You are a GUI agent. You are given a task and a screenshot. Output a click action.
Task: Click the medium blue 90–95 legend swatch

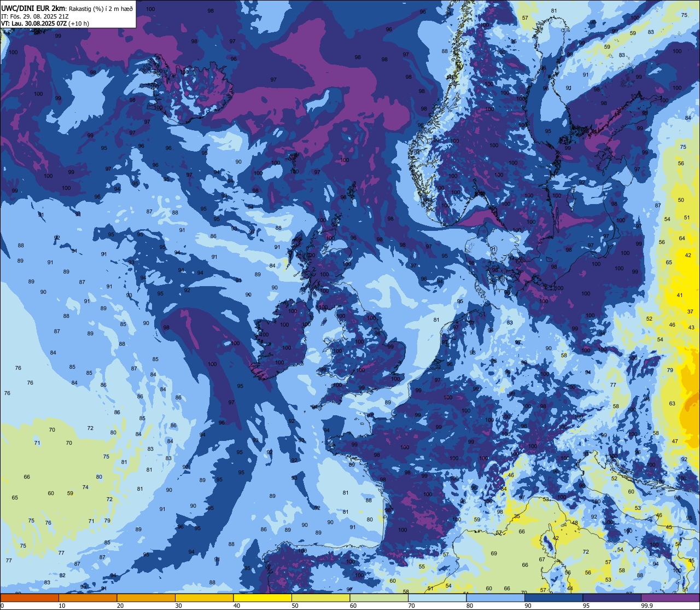[x=553, y=598]
